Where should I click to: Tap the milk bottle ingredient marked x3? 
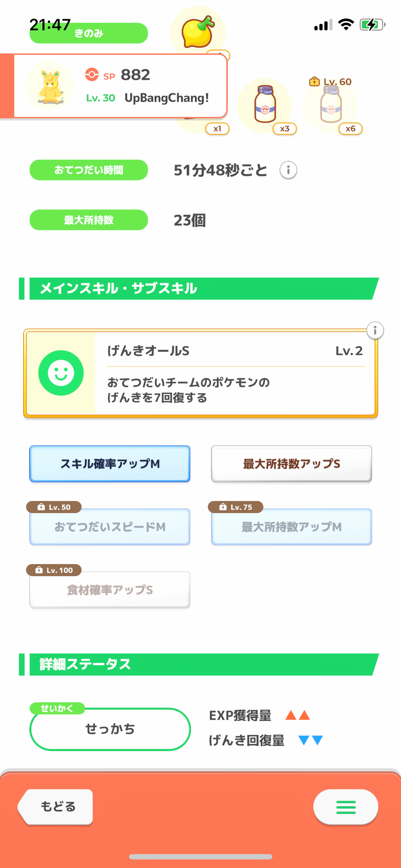coord(265,105)
